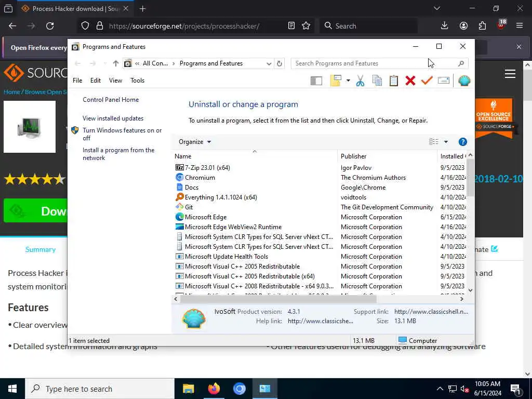Click the Explorer refresh button
Image resolution: width=532 pixels, height=399 pixels.
(x=279, y=63)
